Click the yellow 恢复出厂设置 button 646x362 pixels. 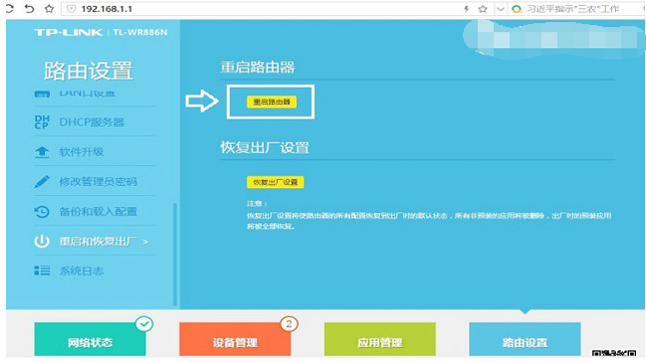[x=275, y=182]
